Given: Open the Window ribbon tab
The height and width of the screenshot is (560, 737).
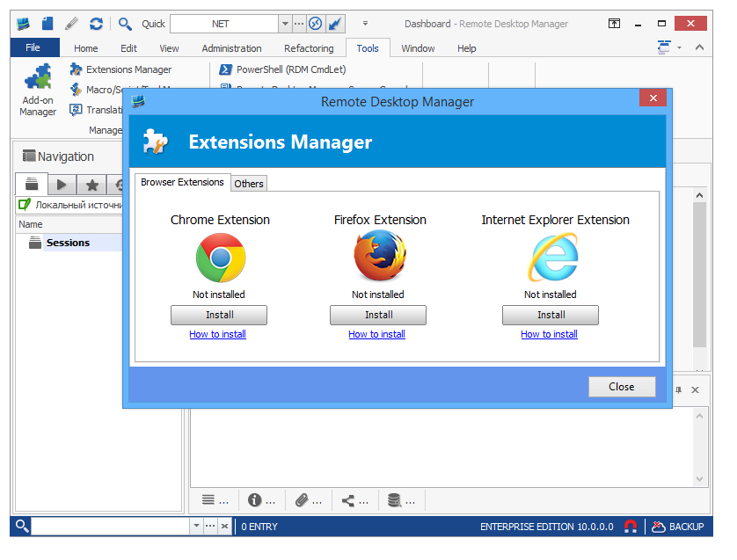Looking at the screenshot, I should [x=418, y=48].
